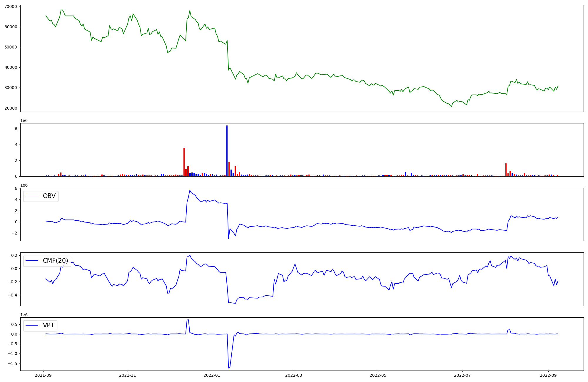
Task: Click the tallest blue volume bar
Action: pyautogui.click(x=227, y=151)
